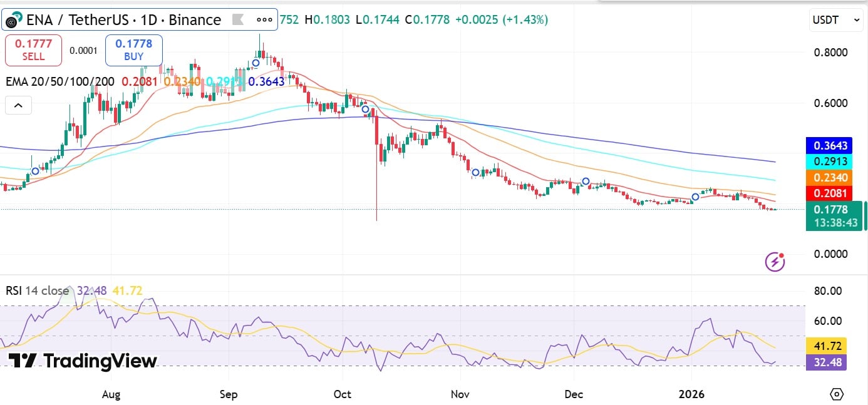Click the 2026 label on the time axis
The image size is (868, 405).
pyautogui.click(x=691, y=394)
